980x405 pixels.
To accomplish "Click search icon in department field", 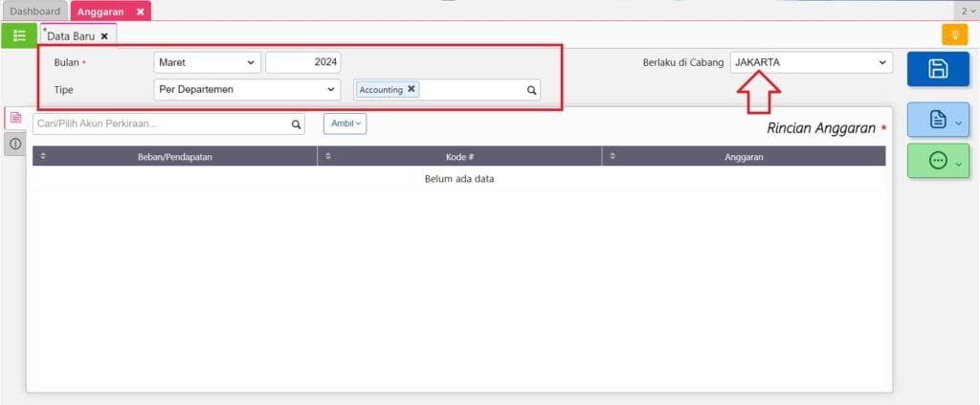I will [x=531, y=90].
